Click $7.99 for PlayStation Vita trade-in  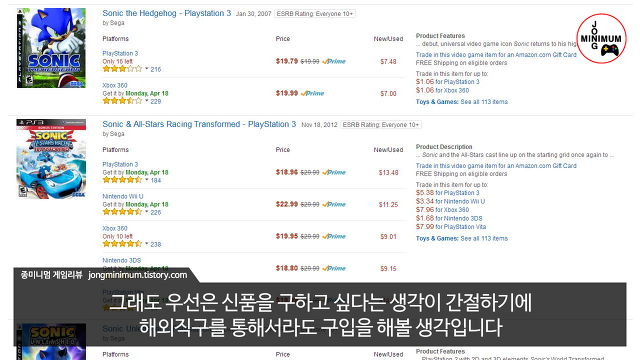tap(451, 227)
